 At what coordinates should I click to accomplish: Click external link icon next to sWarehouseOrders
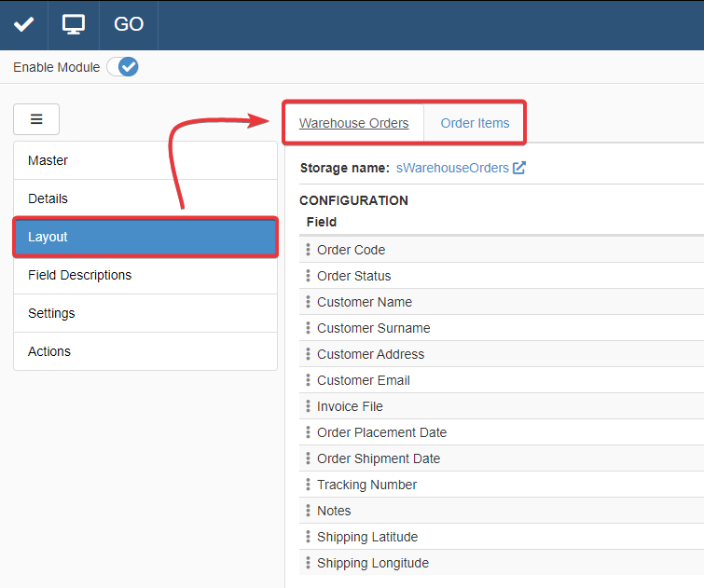(519, 168)
